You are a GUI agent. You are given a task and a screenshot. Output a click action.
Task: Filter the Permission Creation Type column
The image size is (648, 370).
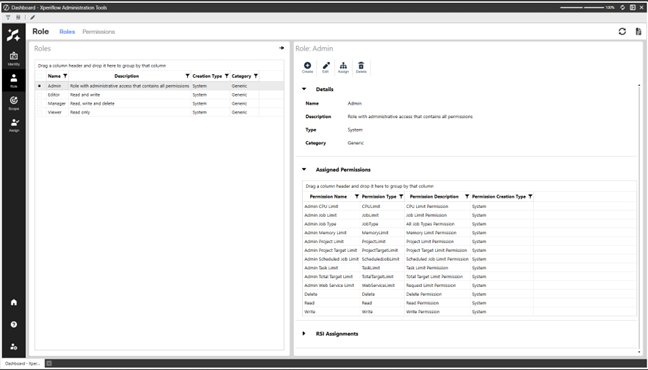click(530, 196)
